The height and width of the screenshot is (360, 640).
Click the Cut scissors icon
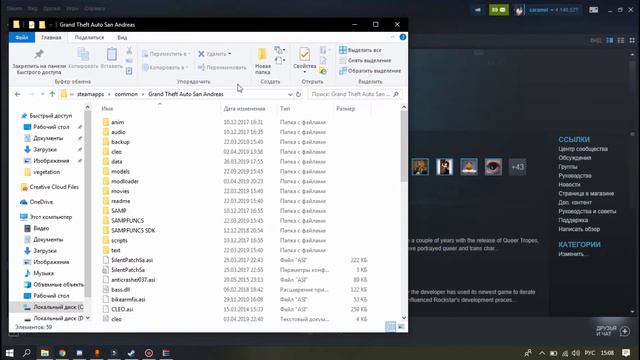click(129, 51)
